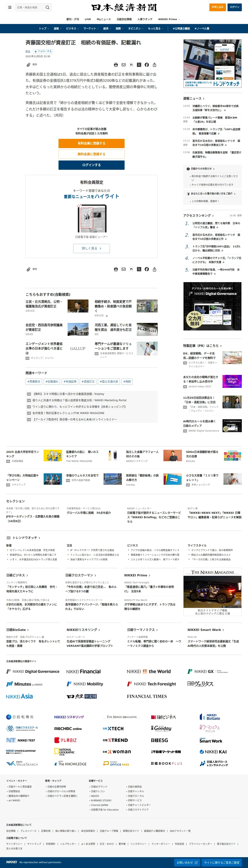This screenshot has height=868, width=248.
Task: Click the print icon below the paywall box
Action: [x=116, y=269]
